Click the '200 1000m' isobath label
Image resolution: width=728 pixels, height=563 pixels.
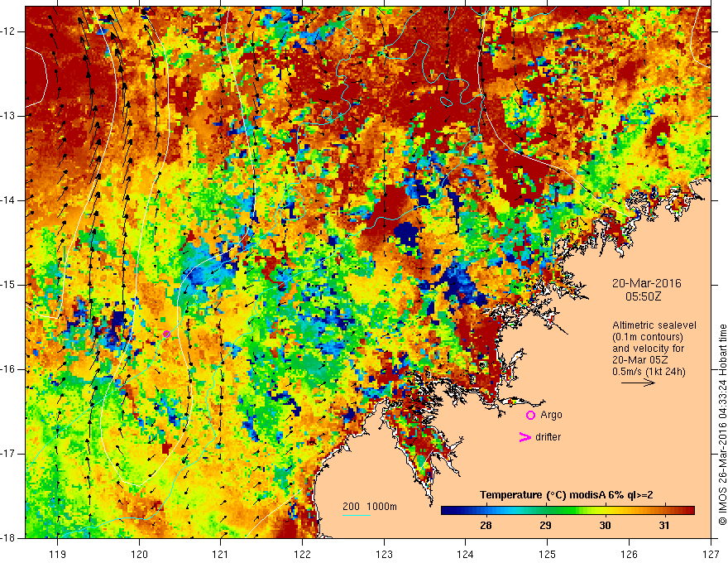point(370,507)
